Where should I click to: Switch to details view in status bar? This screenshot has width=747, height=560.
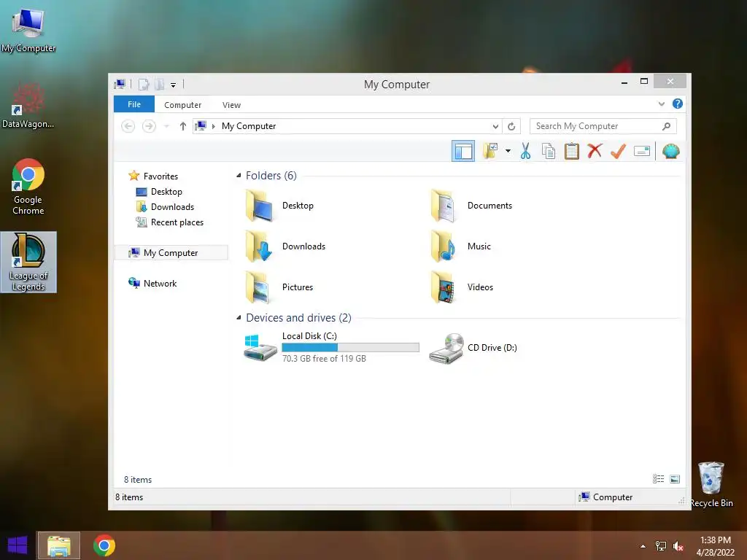(x=658, y=479)
